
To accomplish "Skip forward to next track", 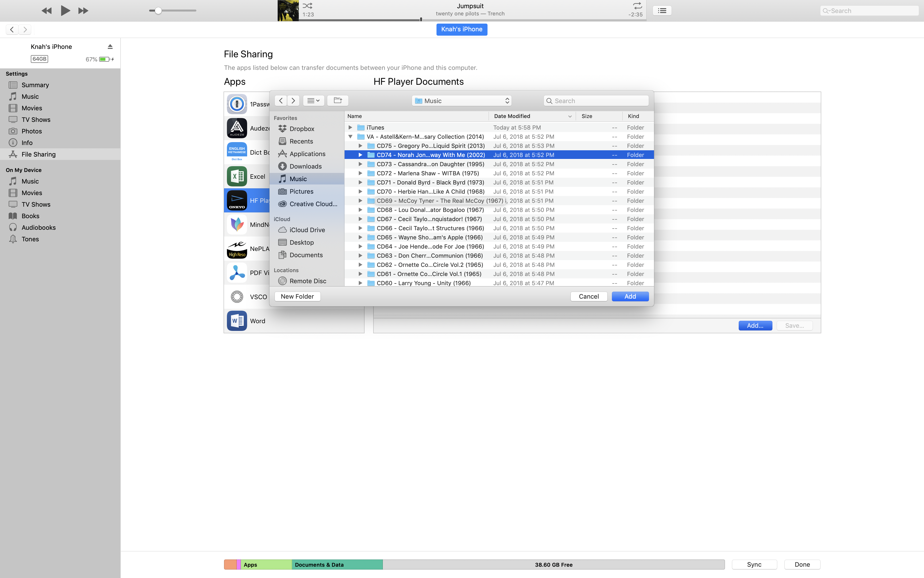I will point(83,11).
